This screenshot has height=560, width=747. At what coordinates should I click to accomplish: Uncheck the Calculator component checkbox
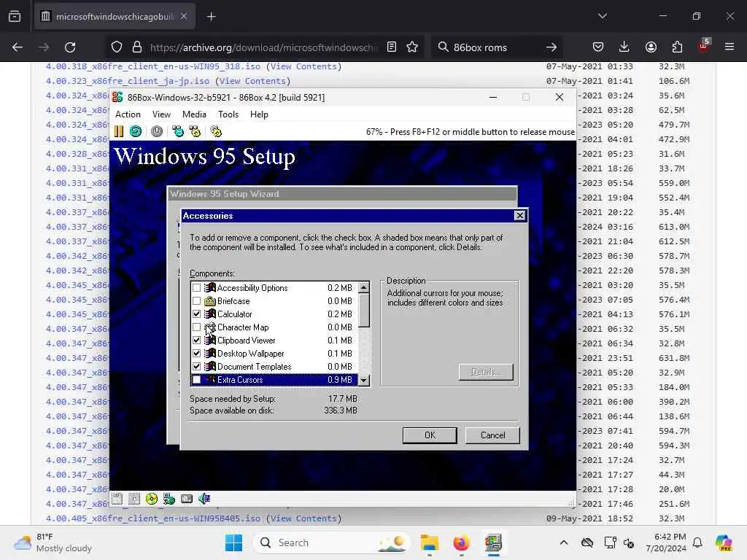[x=196, y=314]
